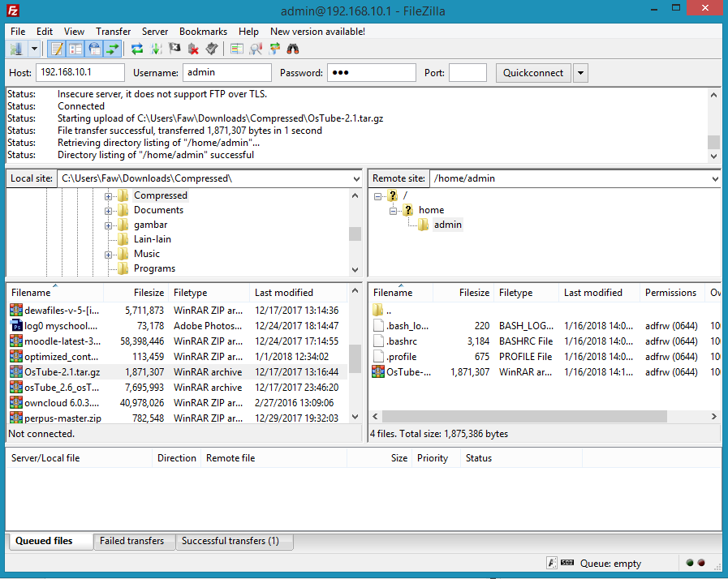
Task: Select the OsTube-2.1.tar.gz local file icon
Action: point(16,372)
